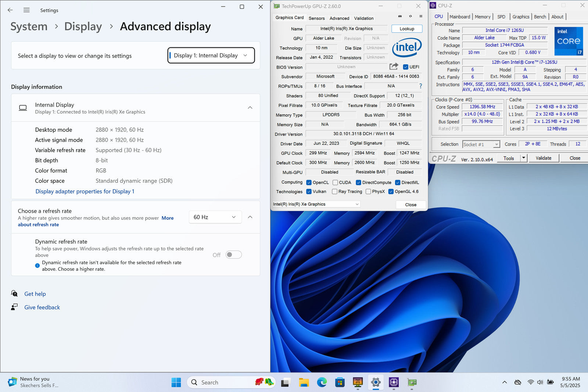
Task: Click the Bus Interface question mark icon
Action: [x=420, y=86]
